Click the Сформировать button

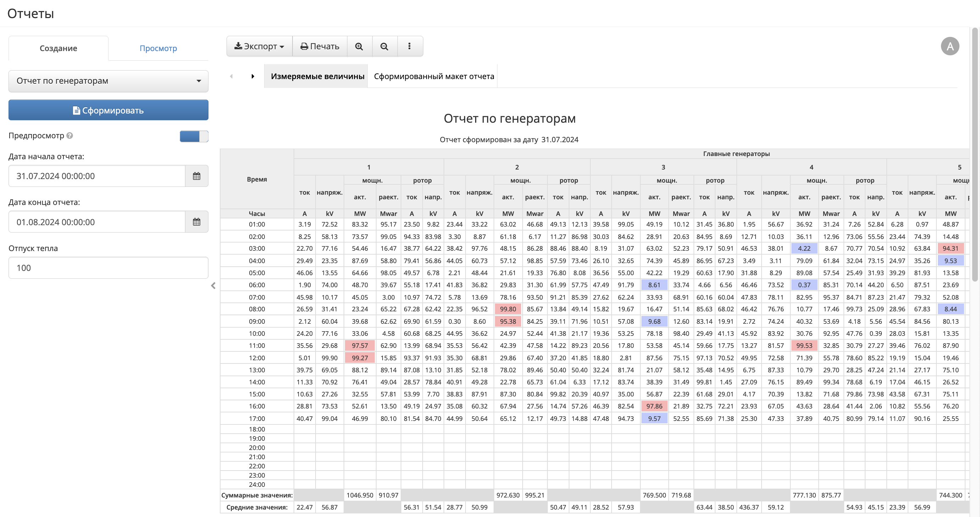click(x=108, y=110)
